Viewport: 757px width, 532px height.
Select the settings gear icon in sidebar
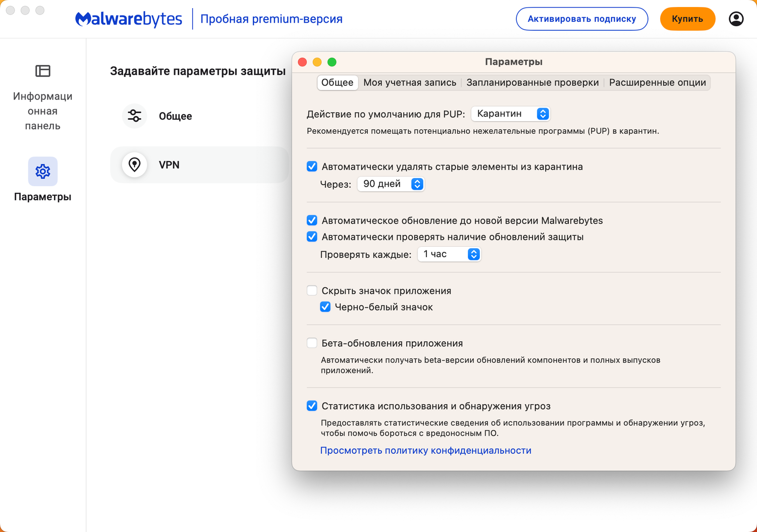(43, 172)
